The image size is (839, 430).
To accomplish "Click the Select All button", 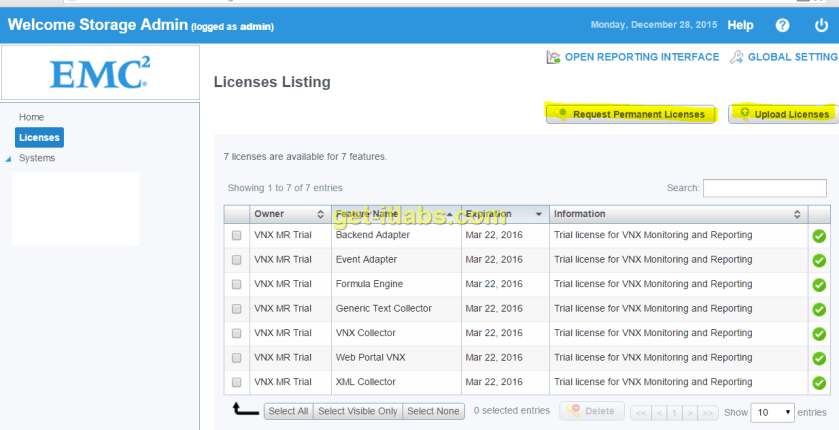I will coord(288,411).
